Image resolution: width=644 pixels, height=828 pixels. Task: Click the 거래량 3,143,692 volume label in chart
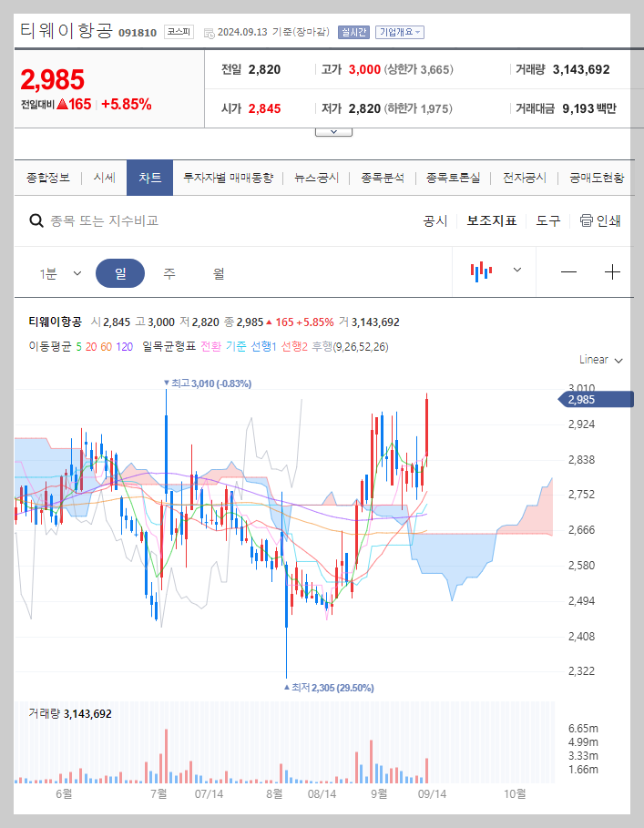(x=70, y=714)
